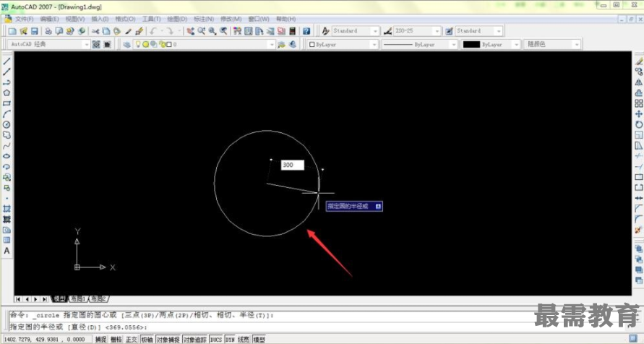Click the radius input box showing 300
The height and width of the screenshot is (344, 644).
pos(293,165)
